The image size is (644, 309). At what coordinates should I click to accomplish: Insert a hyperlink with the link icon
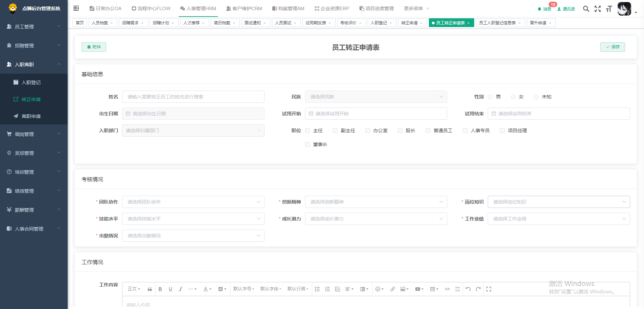coord(393,289)
